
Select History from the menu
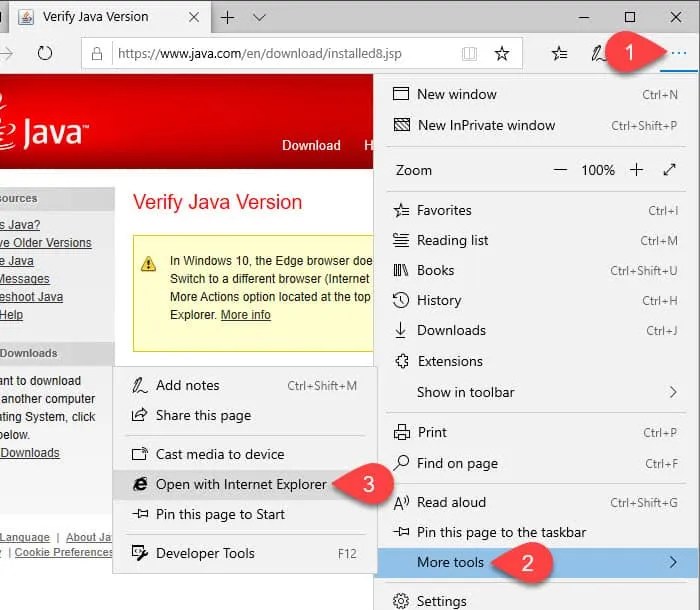click(536, 300)
